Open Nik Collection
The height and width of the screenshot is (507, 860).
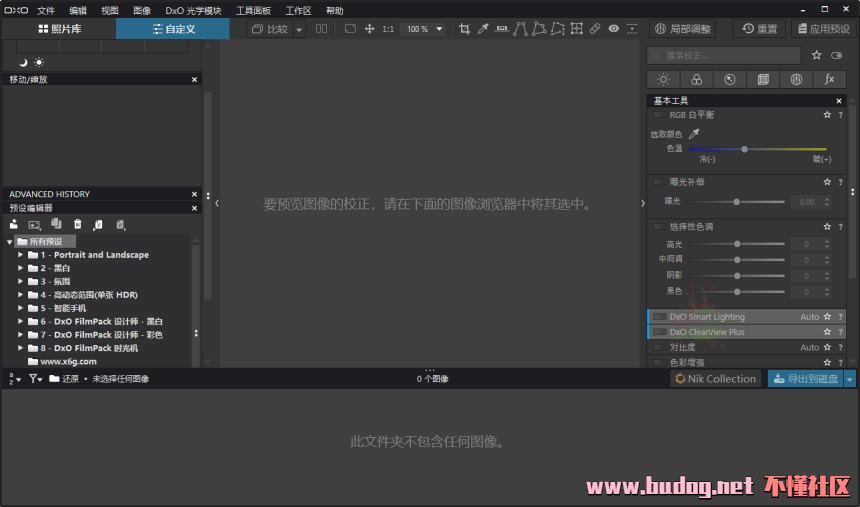pyautogui.click(x=715, y=379)
